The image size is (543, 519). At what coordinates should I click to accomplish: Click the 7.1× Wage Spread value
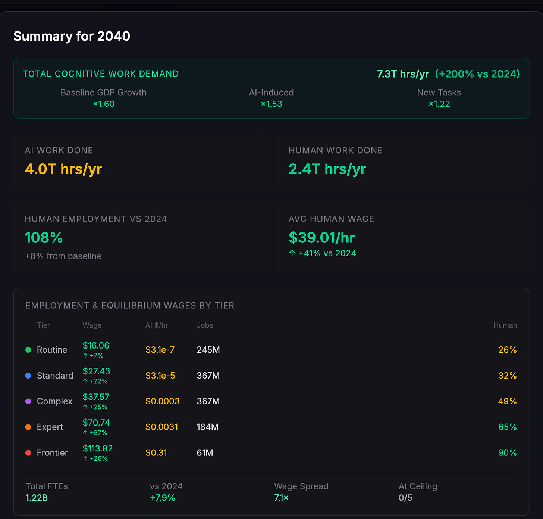click(281, 498)
